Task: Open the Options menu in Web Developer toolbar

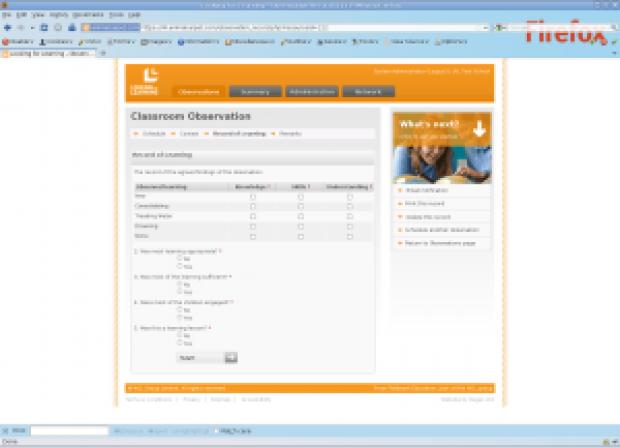Action: point(451,42)
